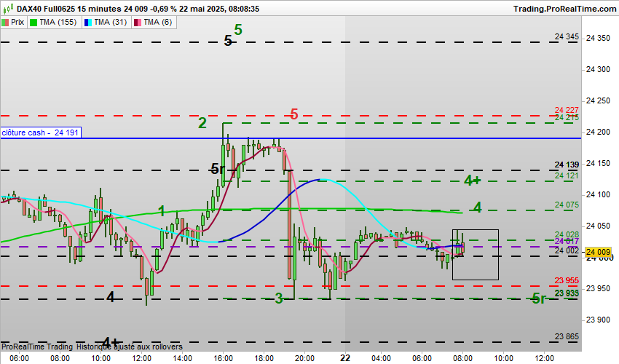Click the black 24 139 level label

pos(567,165)
